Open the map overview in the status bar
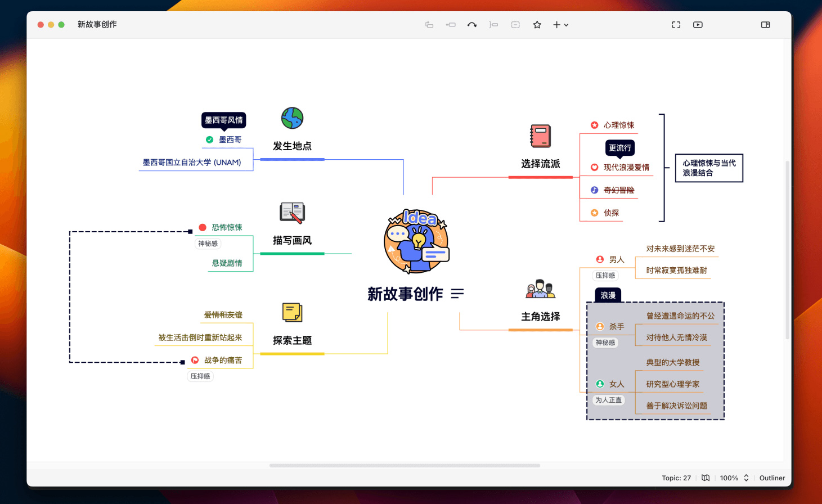 click(x=706, y=478)
